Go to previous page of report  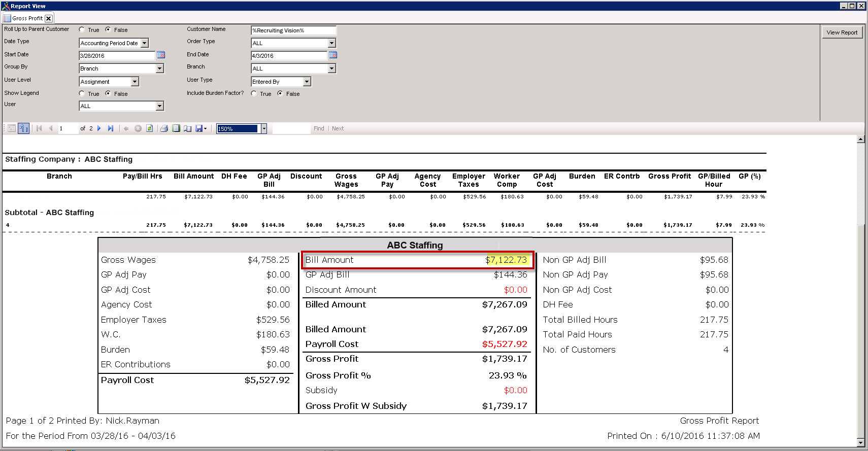click(51, 129)
